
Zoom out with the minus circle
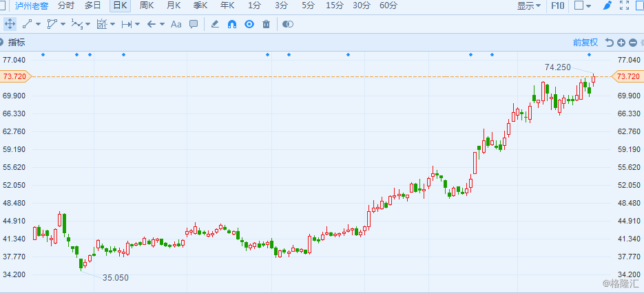pos(633,42)
